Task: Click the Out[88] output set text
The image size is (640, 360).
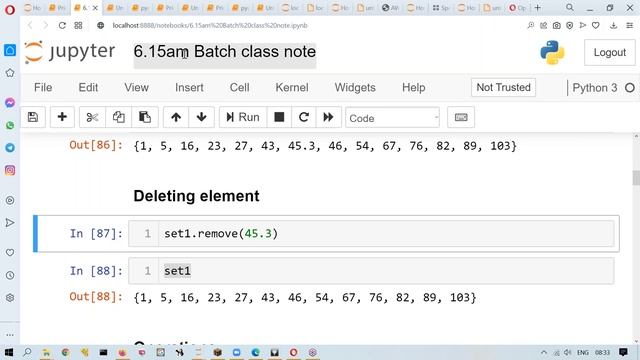Action: click(305, 297)
